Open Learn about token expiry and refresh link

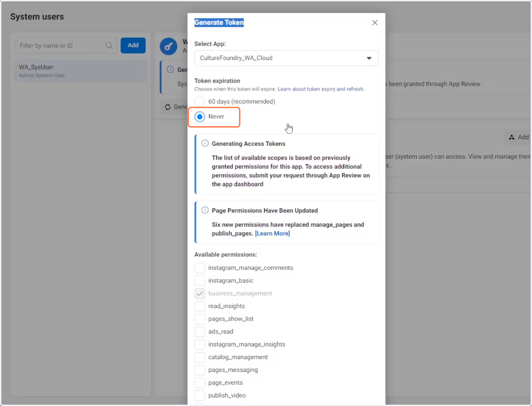pyautogui.click(x=321, y=89)
